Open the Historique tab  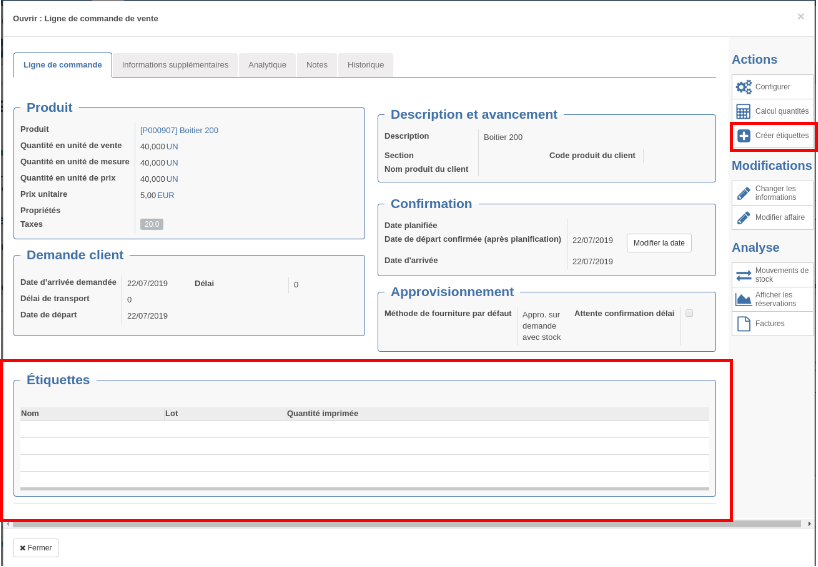click(366, 65)
